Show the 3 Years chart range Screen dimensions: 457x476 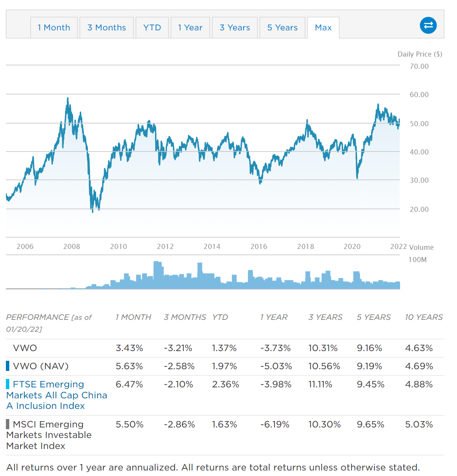(235, 27)
